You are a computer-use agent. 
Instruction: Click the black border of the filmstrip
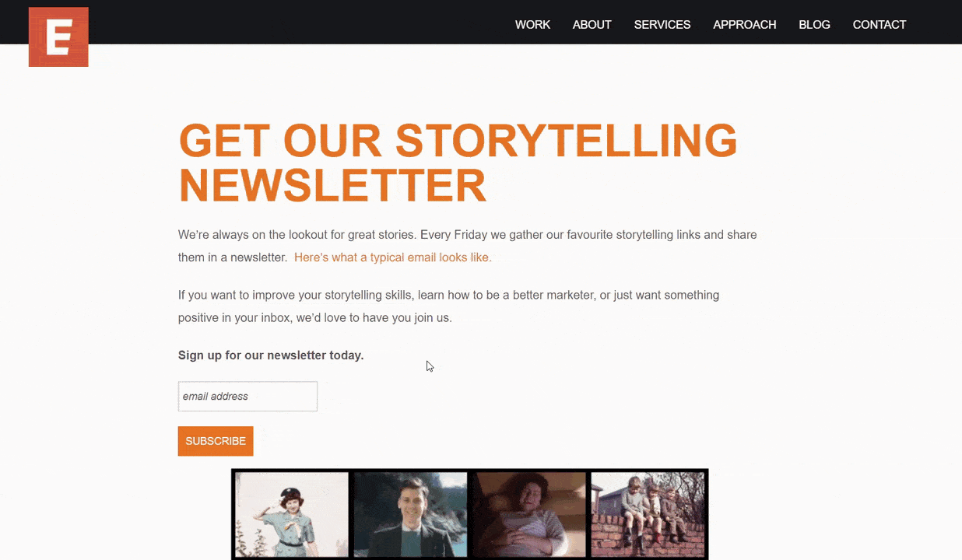click(x=470, y=471)
